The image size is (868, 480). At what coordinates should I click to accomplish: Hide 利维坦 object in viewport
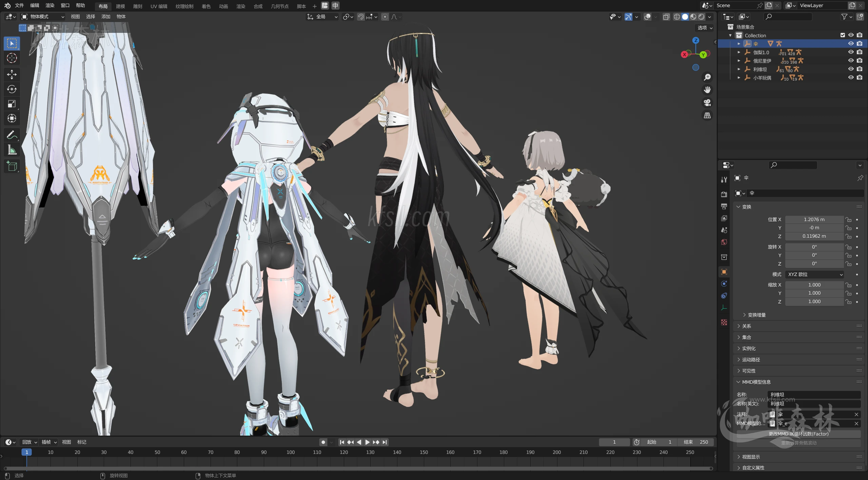coord(851,69)
